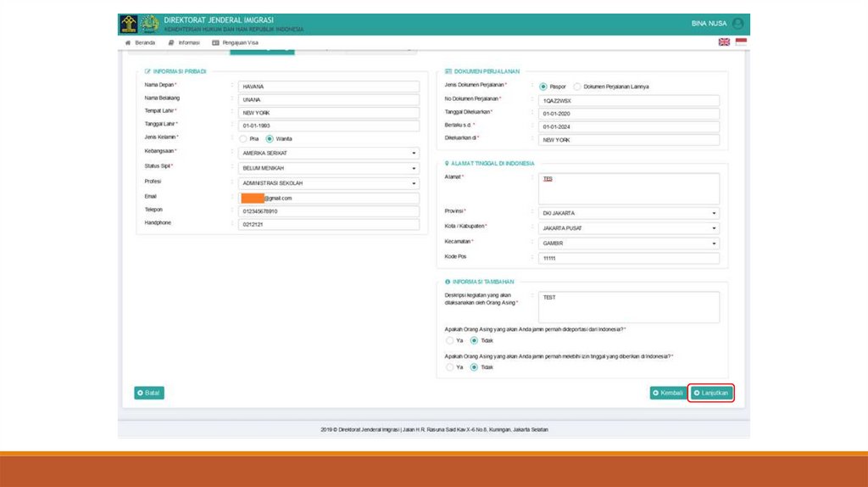Open the BINA NUSA user avatar
The image size is (868, 487).
point(738,23)
